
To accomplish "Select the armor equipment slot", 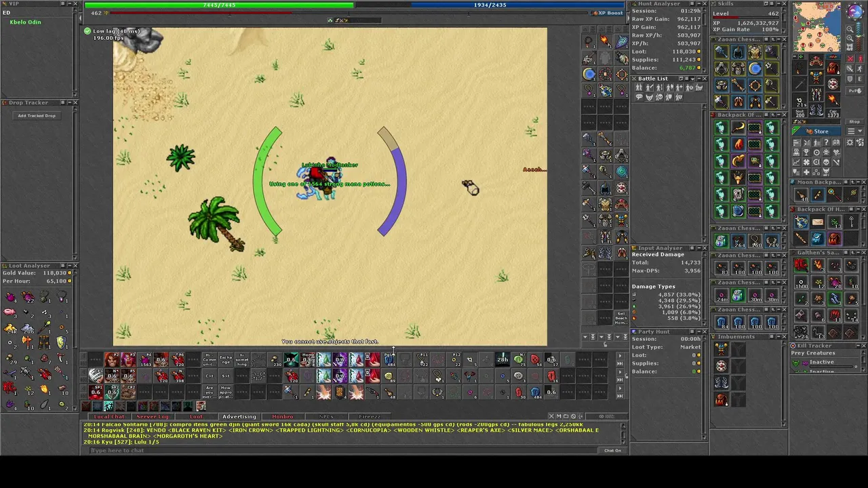I will tap(816, 77).
